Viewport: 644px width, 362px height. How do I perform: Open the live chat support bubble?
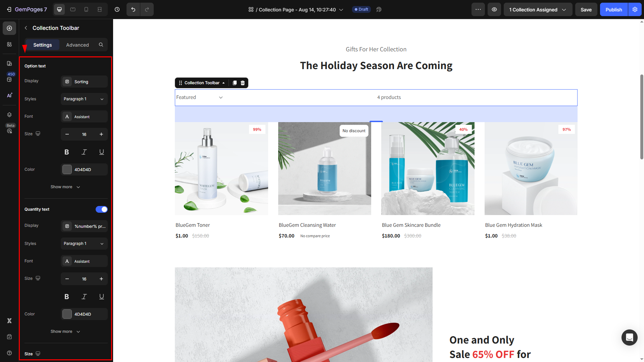coord(629,337)
